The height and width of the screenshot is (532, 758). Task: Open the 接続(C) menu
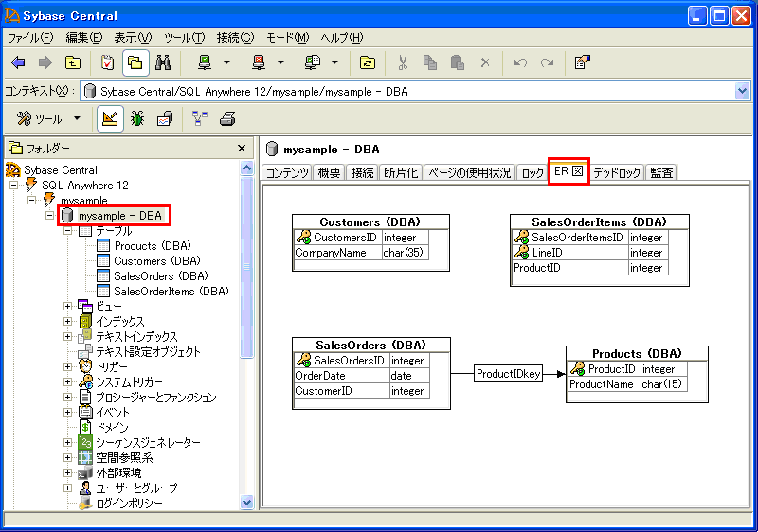235,38
